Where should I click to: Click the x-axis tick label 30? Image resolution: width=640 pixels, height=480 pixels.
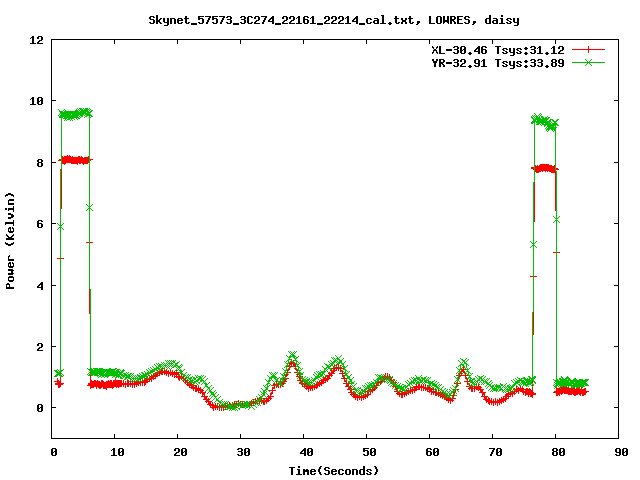tap(243, 452)
